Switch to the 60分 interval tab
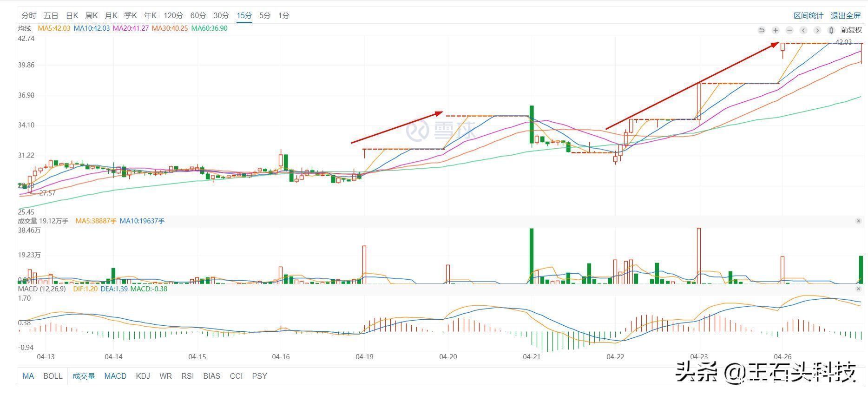The image size is (868, 395). 198,15
